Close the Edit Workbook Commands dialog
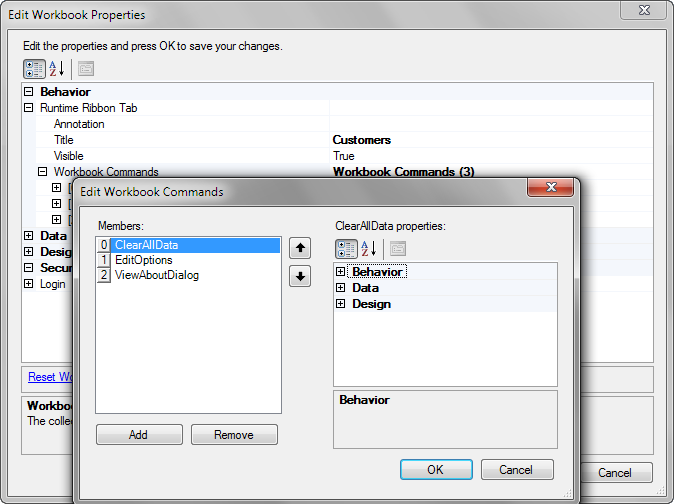The width and height of the screenshot is (674, 504). [551, 187]
